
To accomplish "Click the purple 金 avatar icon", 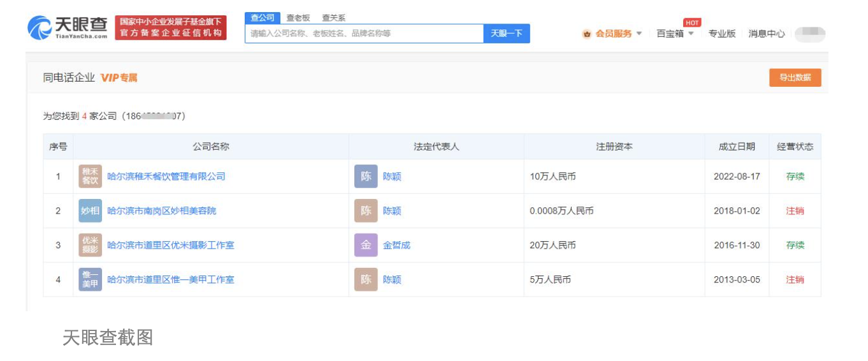I will [366, 246].
